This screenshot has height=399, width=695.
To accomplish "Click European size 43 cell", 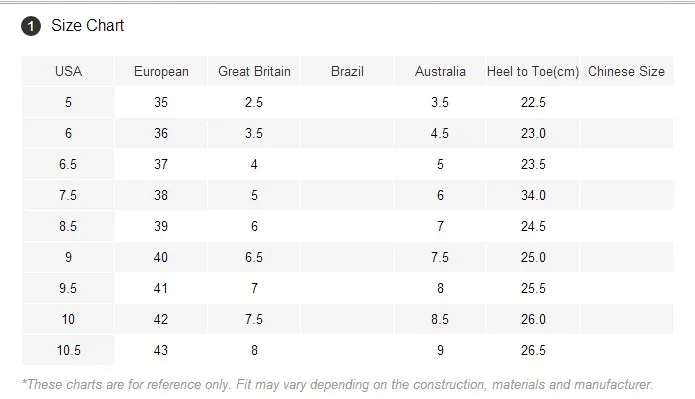I will [x=161, y=350].
